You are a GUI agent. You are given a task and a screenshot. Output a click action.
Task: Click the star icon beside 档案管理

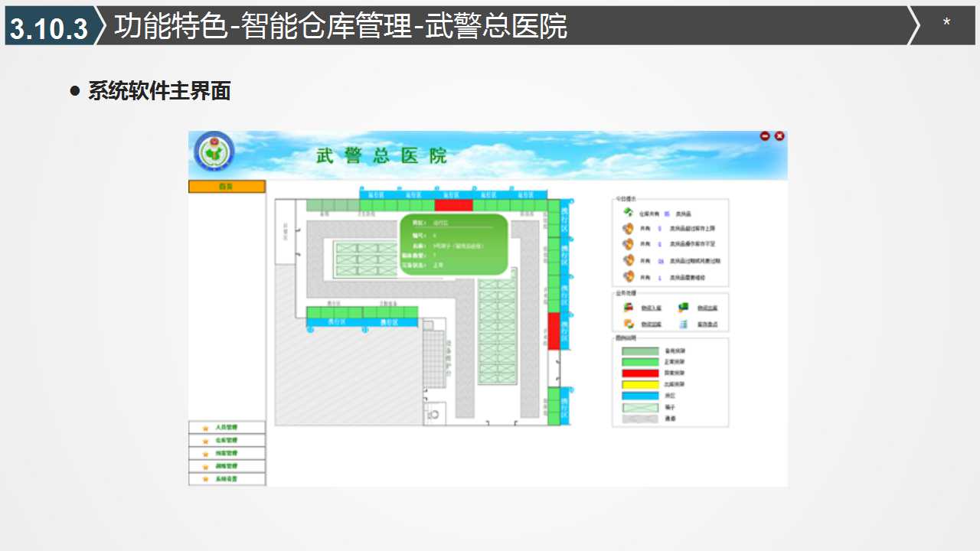point(205,454)
